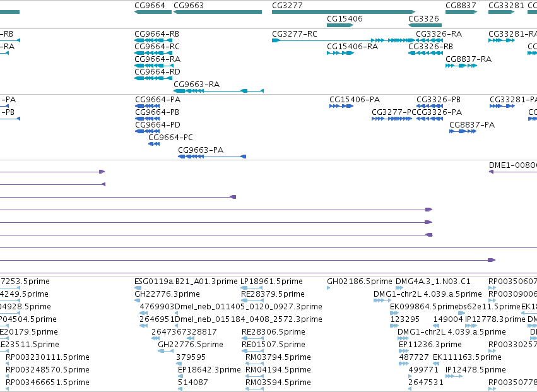This screenshot has width=537, height=392.
Task: Click EST LP18961.5prime
Action: coord(271,282)
